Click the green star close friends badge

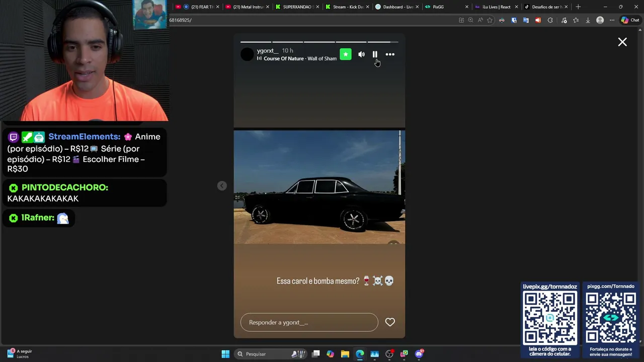coord(346,54)
